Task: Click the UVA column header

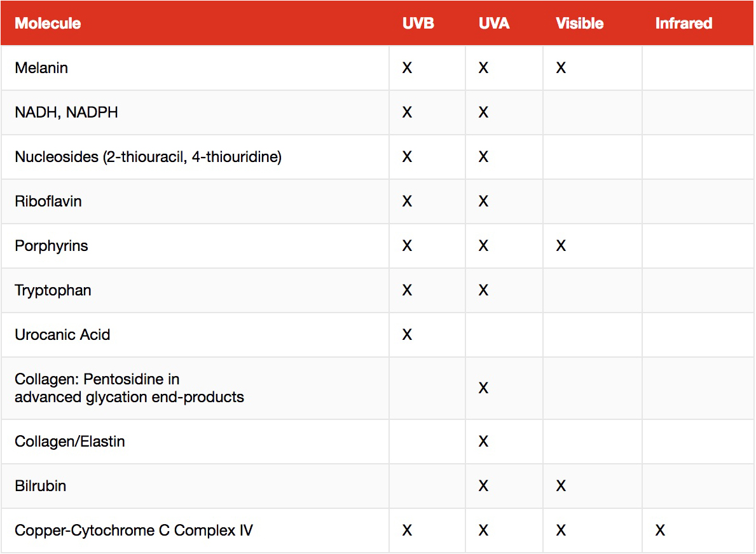Action: tap(494, 24)
